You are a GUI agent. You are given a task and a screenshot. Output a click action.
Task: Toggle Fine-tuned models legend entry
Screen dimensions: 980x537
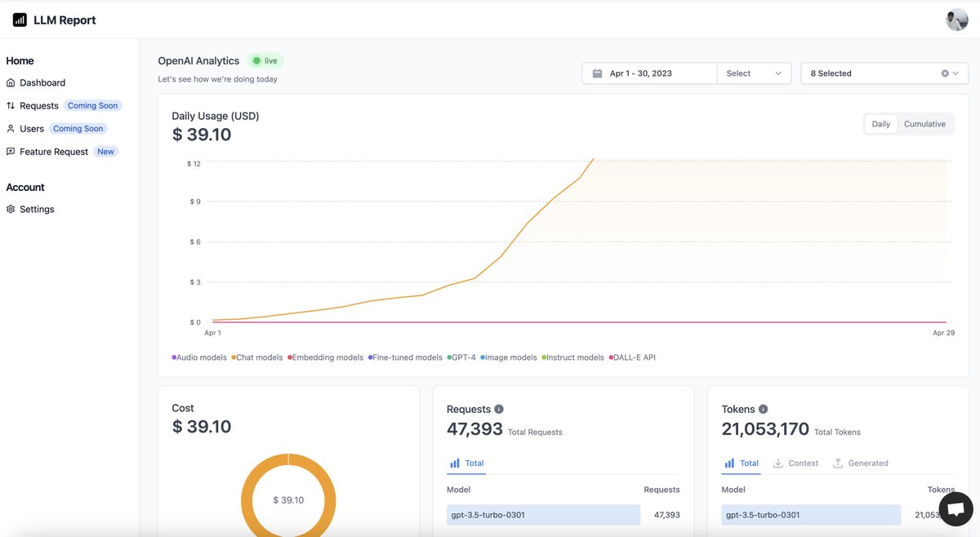(x=405, y=357)
